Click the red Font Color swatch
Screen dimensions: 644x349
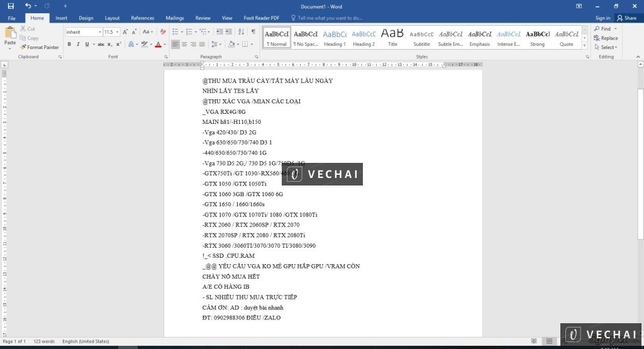click(157, 45)
